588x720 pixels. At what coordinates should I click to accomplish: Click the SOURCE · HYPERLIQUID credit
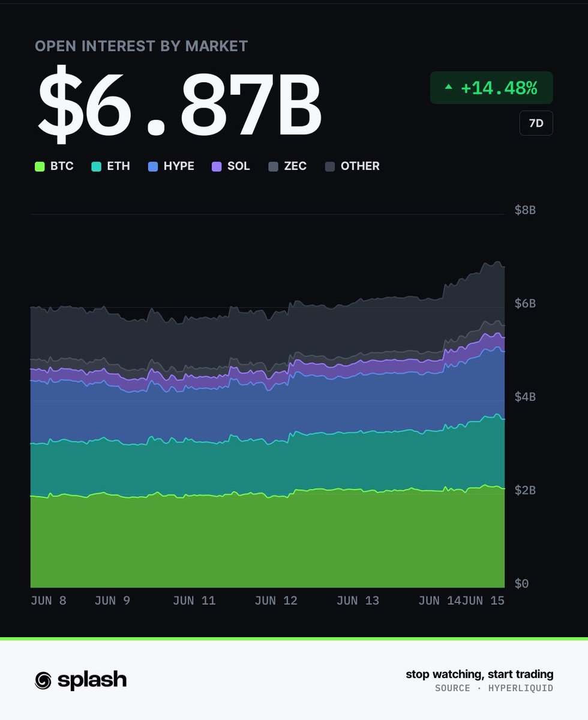click(494, 688)
